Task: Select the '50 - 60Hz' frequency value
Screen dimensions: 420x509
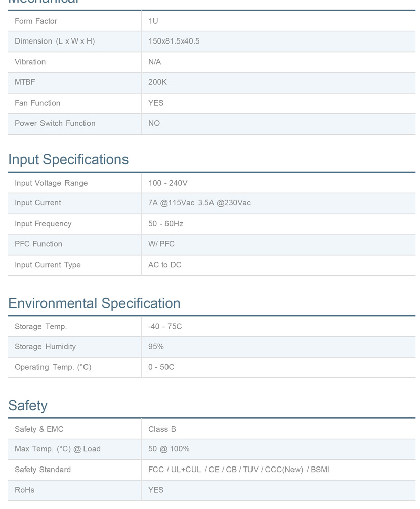Action: coord(165,224)
